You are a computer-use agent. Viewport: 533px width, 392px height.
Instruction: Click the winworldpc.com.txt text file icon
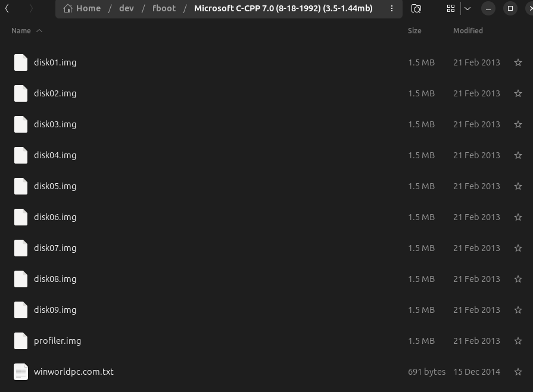click(x=21, y=372)
